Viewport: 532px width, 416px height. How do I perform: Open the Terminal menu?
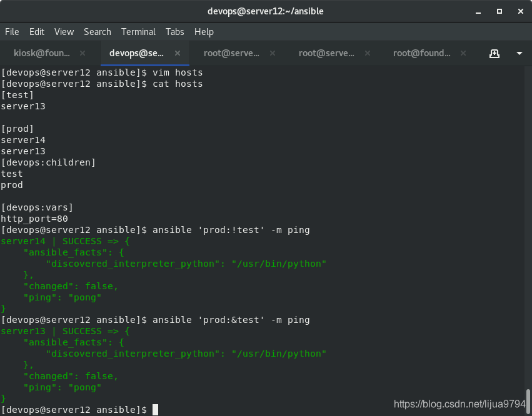pos(138,32)
